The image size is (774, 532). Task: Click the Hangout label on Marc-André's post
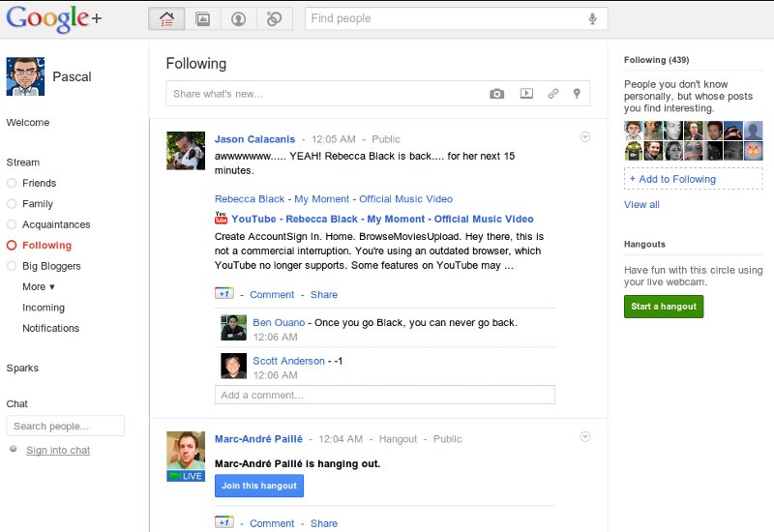tap(398, 439)
